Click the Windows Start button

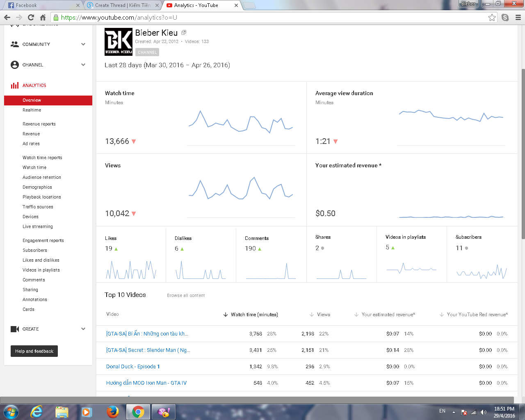click(11, 411)
